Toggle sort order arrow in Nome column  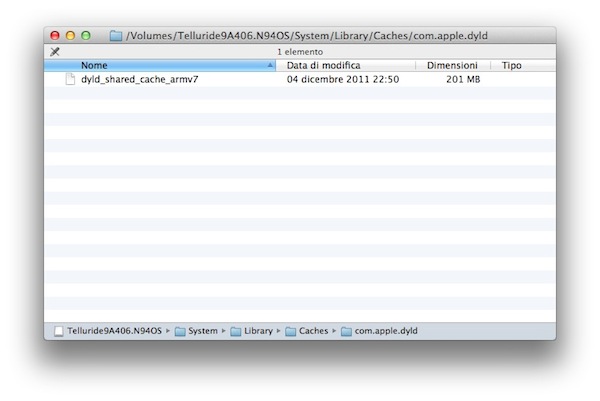[270, 65]
